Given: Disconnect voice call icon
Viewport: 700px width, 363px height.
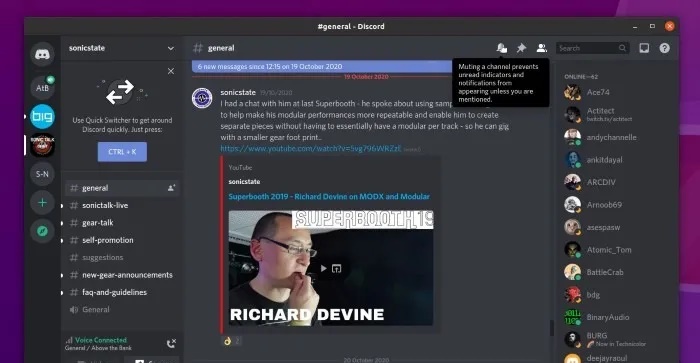Looking at the screenshot, I should click(171, 343).
